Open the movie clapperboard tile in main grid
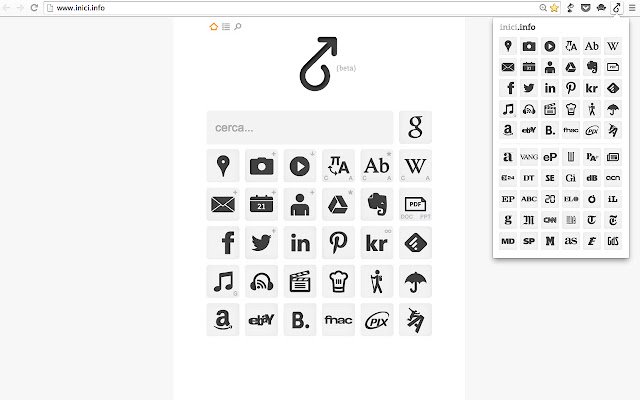Image resolution: width=640 pixels, height=400 pixels. 300,281
